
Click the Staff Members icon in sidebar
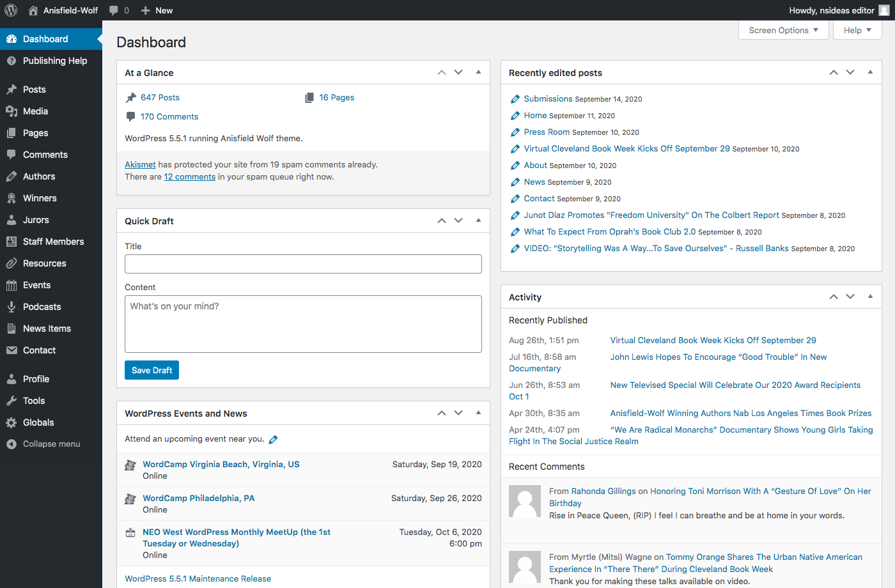(12, 242)
